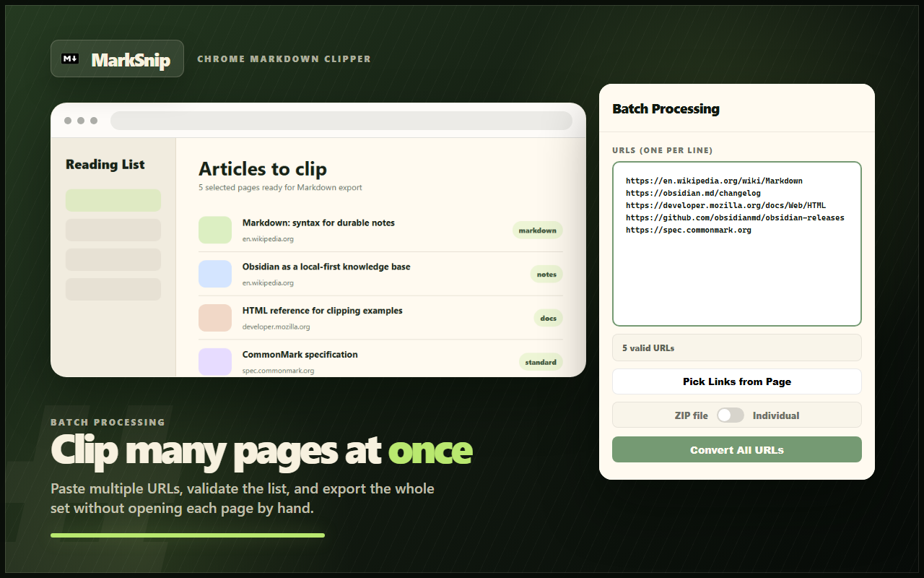The height and width of the screenshot is (578, 924).
Task: Click the "Batch Processing" panel heading
Action: pyautogui.click(x=666, y=109)
